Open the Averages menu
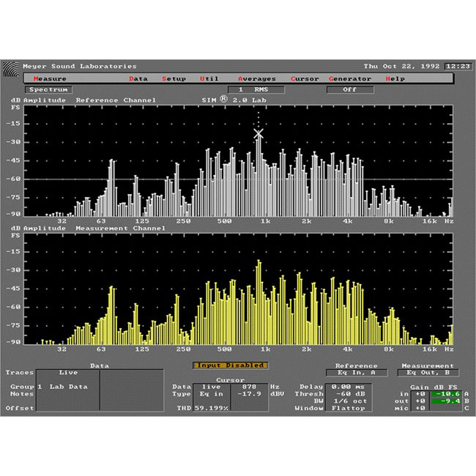 coord(257,78)
